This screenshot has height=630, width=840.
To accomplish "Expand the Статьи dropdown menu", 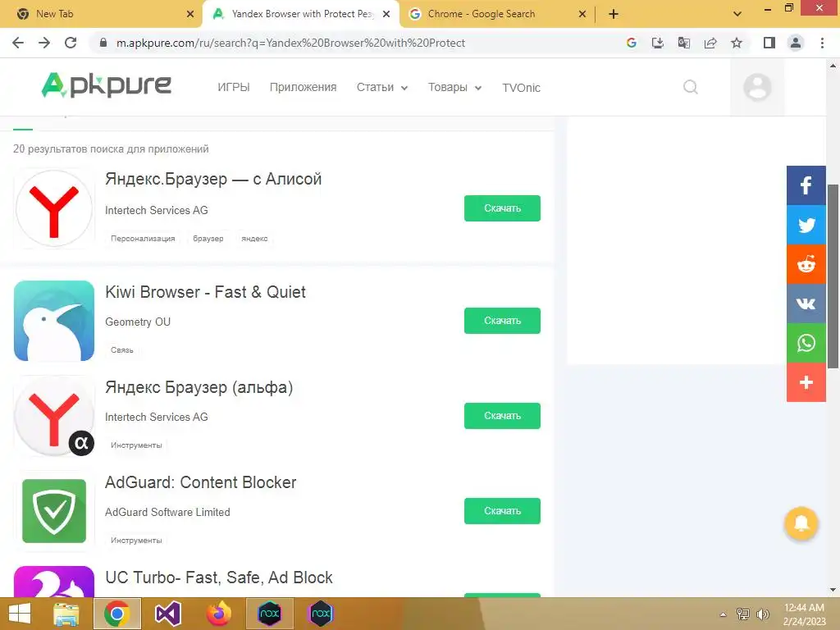I will 382,87.
